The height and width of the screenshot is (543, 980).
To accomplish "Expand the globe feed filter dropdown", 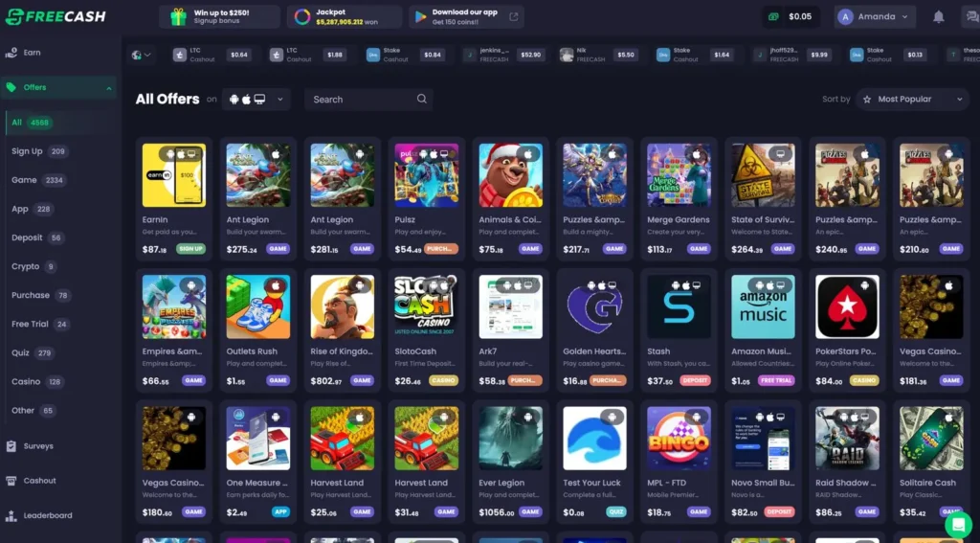I will click(142, 55).
